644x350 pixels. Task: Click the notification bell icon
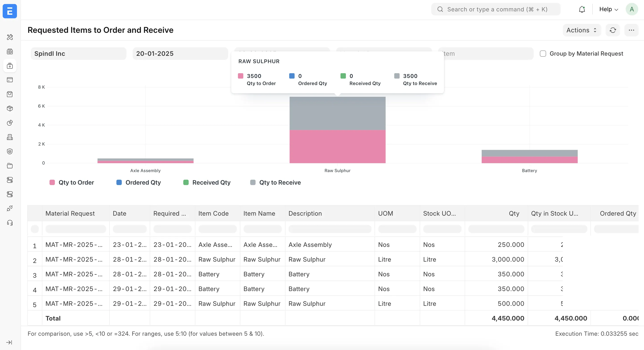point(582,10)
